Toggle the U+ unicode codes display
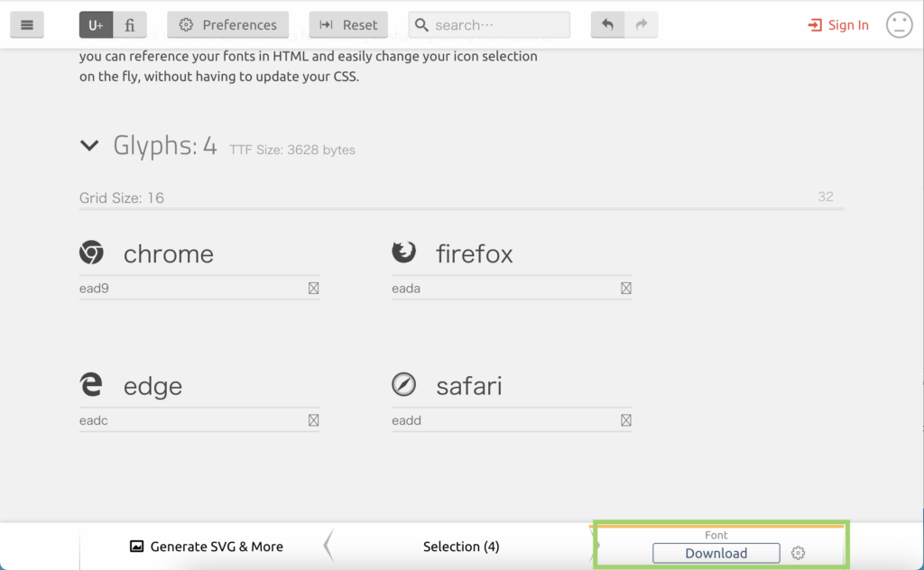Image resolution: width=924 pixels, height=570 pixels. coord(96,25)
